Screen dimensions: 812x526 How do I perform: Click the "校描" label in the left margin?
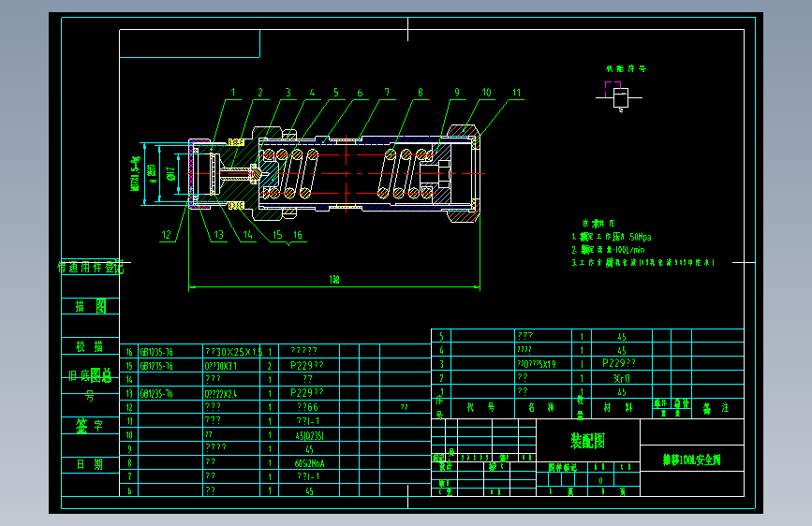[x=90, y=346]
